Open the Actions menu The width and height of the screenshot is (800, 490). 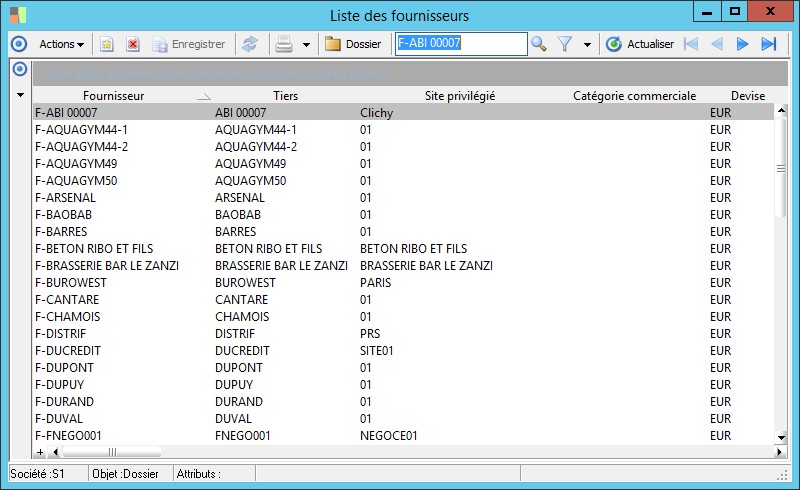pos(61,44)
